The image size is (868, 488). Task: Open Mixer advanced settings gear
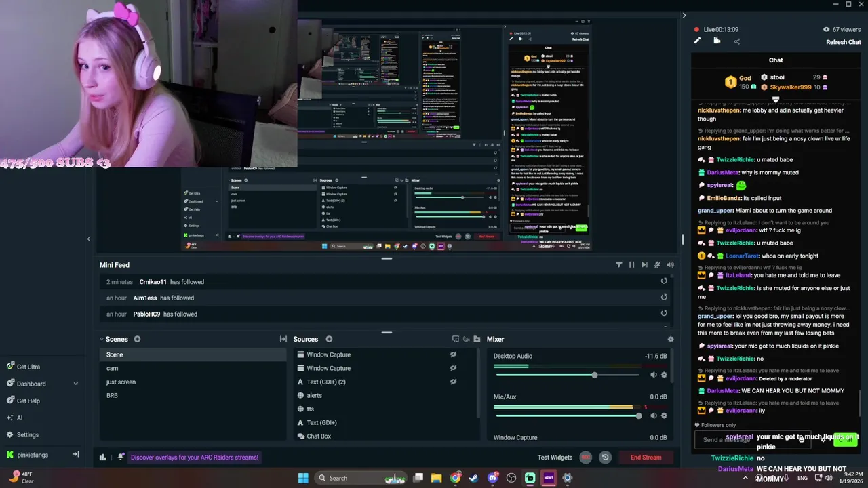[671, 339]
